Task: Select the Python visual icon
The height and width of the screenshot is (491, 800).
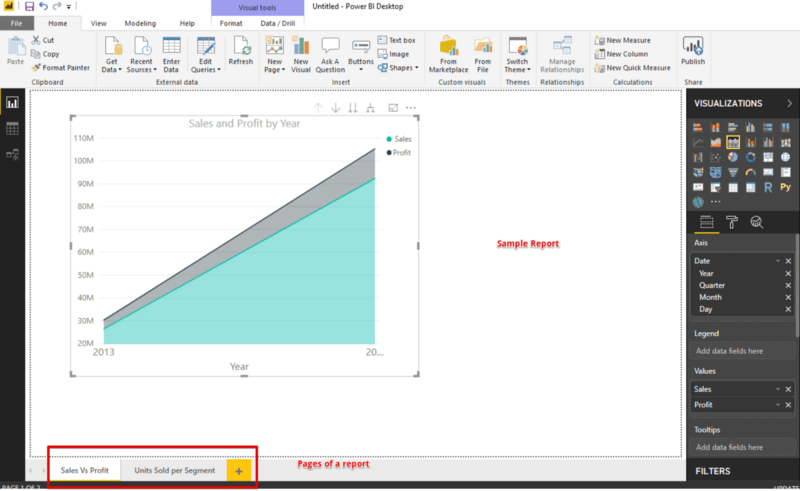Action: coord(785,187)
